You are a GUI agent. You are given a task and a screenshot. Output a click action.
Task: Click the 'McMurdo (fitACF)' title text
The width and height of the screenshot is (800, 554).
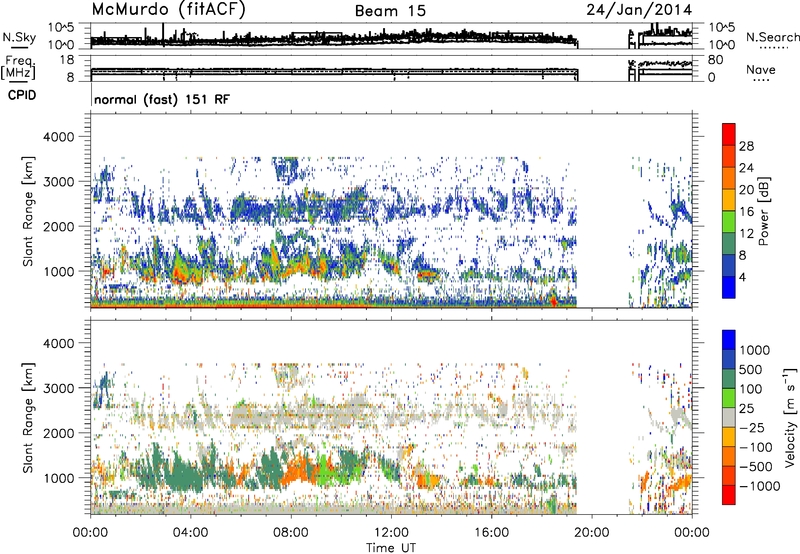(168, 10)
